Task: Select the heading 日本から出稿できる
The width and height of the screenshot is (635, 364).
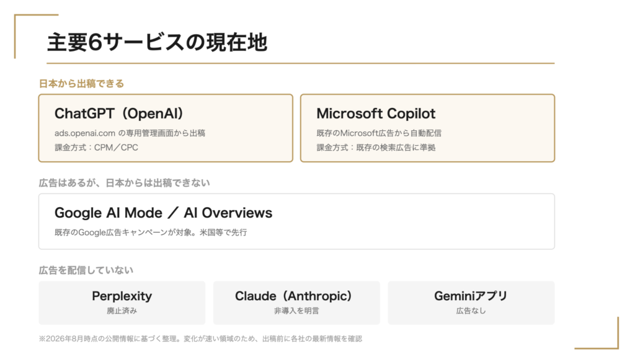Action: pos(81,84)
